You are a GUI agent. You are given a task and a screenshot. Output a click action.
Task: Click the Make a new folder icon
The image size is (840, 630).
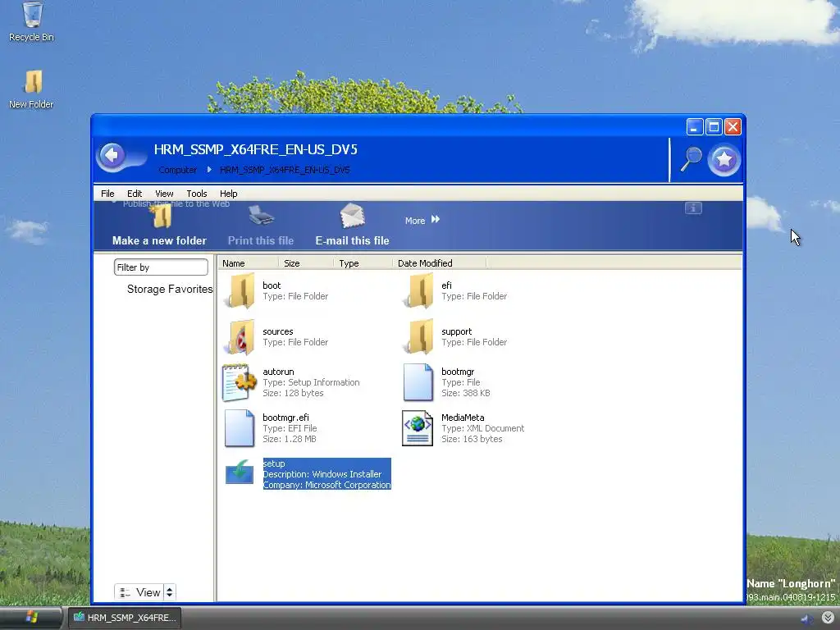160,217
